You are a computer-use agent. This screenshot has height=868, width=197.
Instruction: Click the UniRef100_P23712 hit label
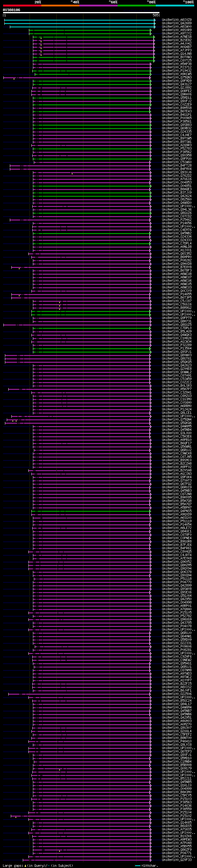point(177,67)
